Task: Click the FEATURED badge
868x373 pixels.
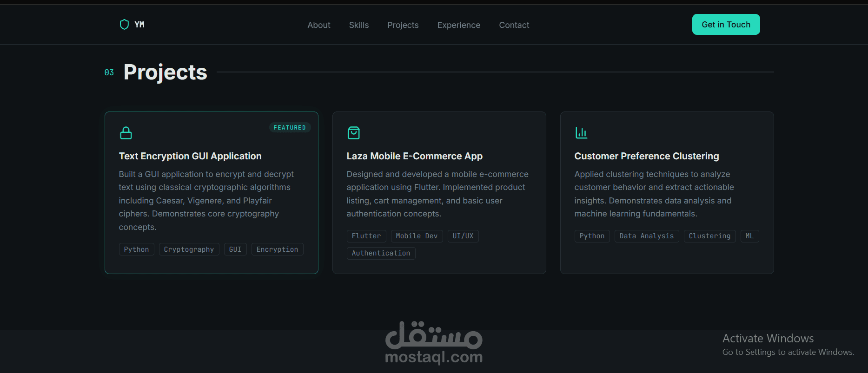Action: [290, 127]
